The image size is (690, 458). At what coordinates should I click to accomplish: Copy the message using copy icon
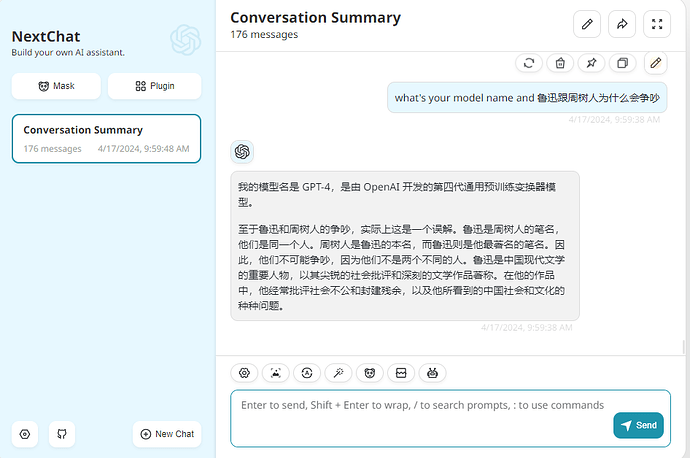[623, 63]
